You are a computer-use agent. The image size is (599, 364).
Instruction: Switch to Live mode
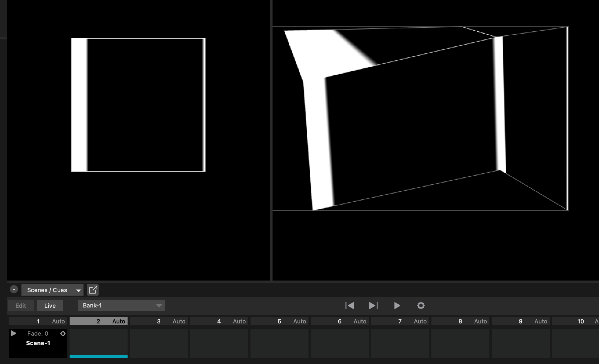tap(50, 305)
